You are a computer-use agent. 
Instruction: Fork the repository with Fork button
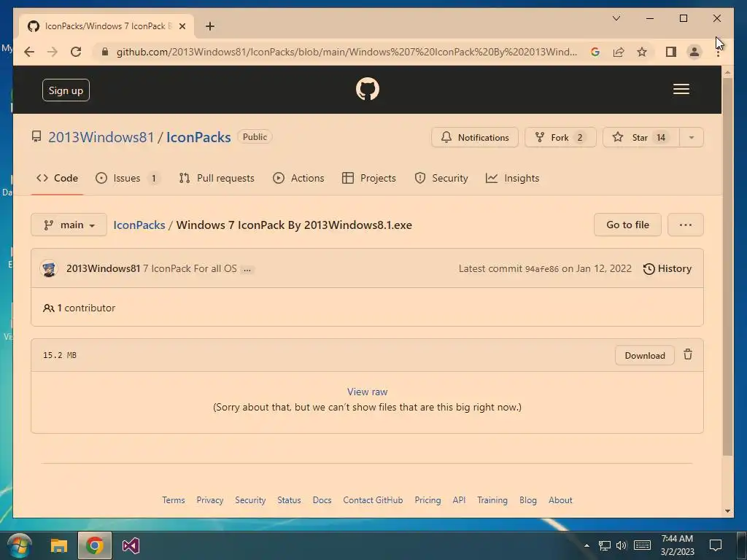(560, 138)
